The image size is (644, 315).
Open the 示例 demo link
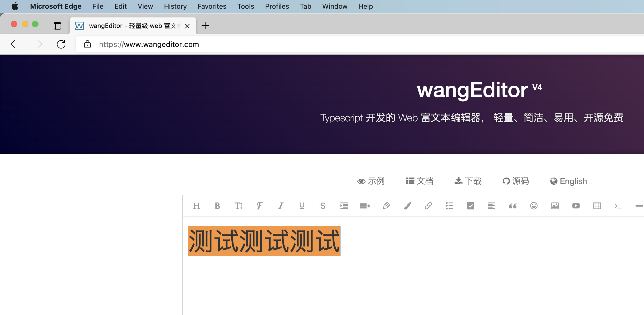click(371, 181)
